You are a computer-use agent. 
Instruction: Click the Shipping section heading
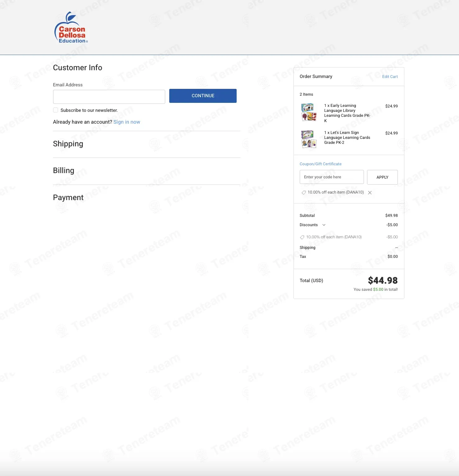68,144
